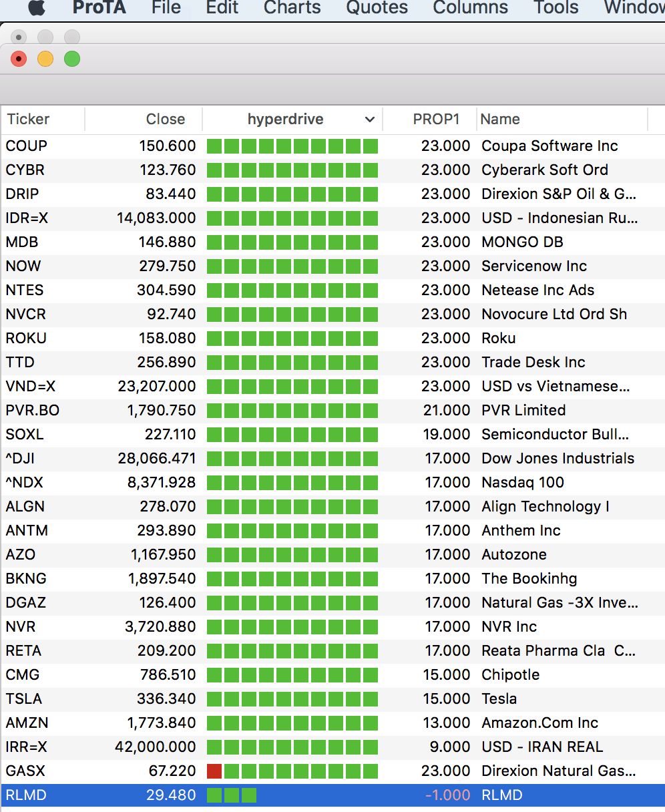
Task: Select the ROKU ticker row
Action: tap(332, 339)
